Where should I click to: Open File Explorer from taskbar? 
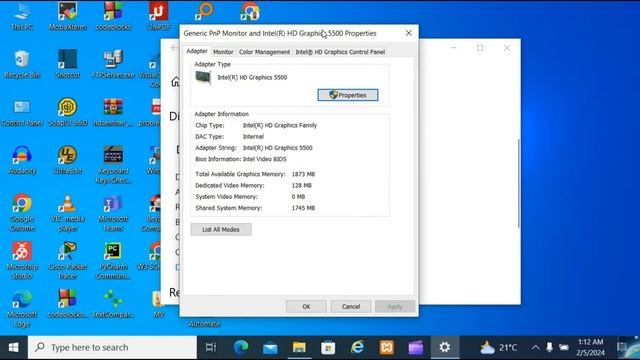pyautogui.click(x=299, y=347)
